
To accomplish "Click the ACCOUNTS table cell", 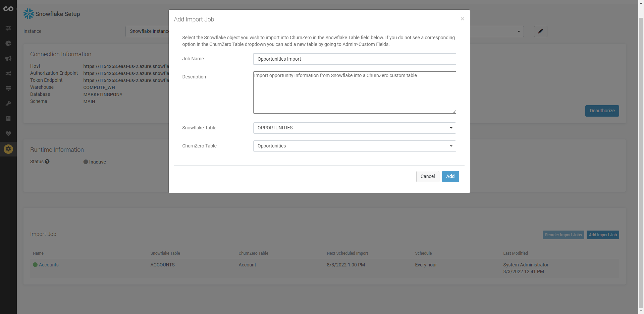I will tap(162, 265).
